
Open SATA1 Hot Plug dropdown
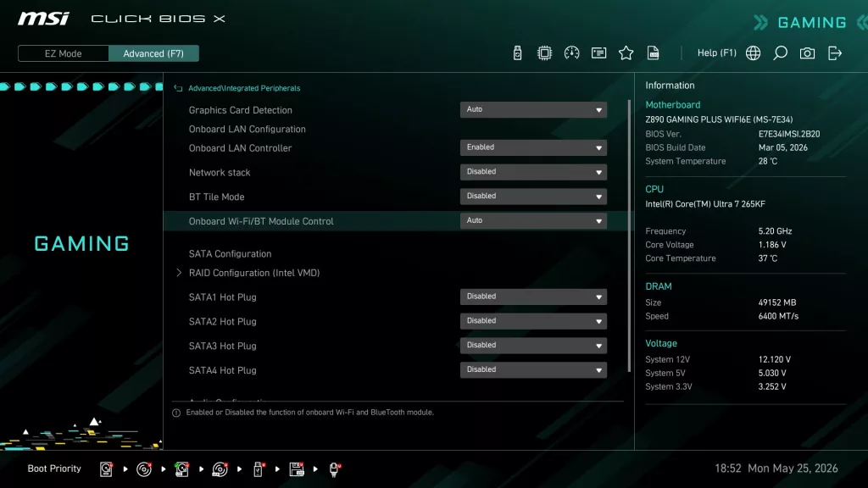[533, 297]
